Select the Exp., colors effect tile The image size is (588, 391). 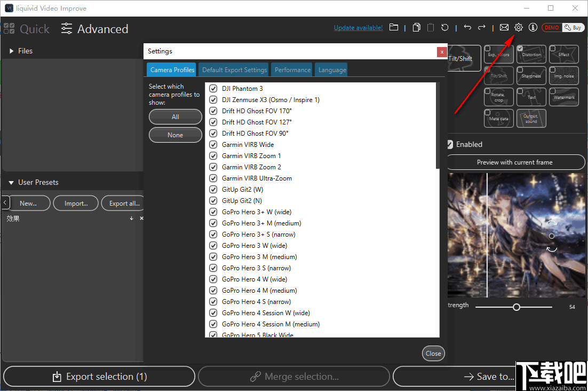[498, 54]
